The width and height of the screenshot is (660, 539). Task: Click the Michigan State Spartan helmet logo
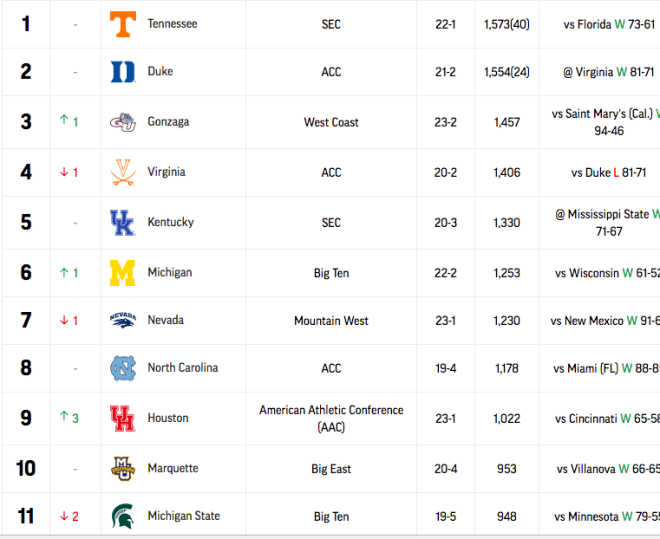pos(123,516)
